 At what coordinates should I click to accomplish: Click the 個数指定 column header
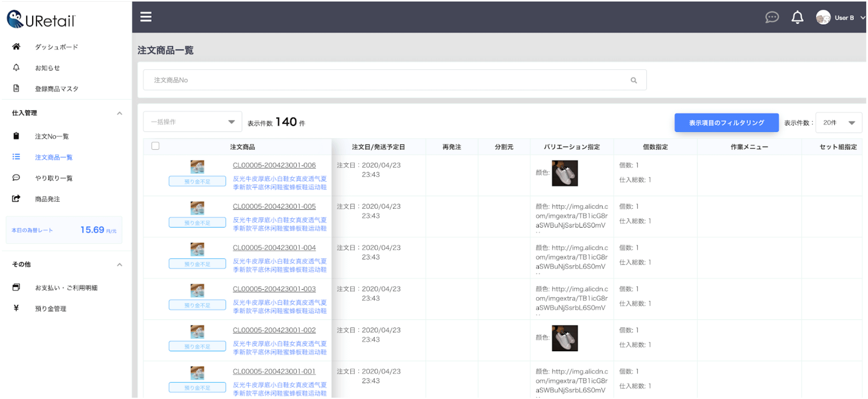tap(655, 147)
